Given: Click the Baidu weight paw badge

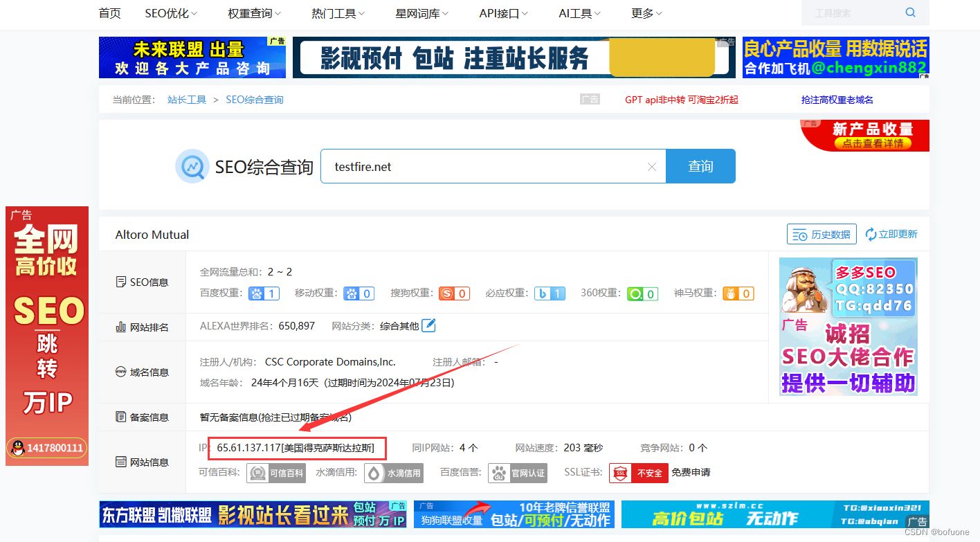Looking at the screenshot, I should point(264,293).
